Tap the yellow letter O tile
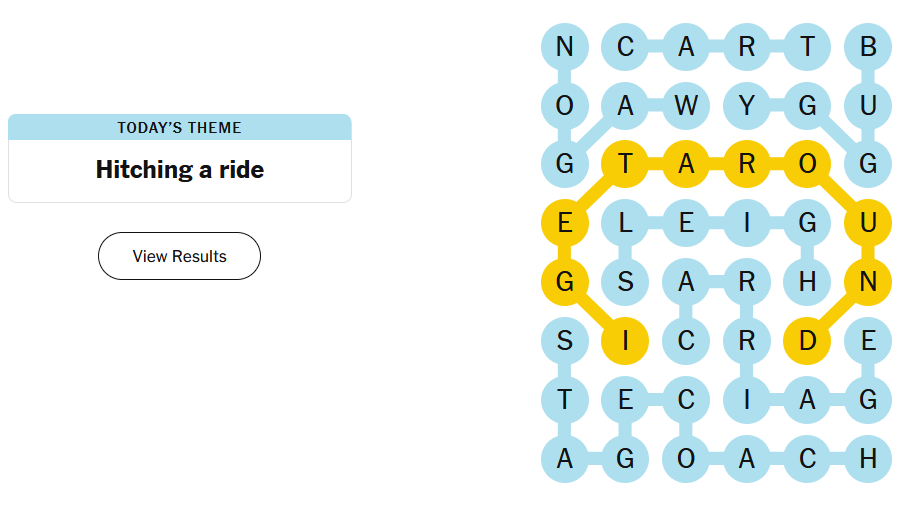 point(807,164)
